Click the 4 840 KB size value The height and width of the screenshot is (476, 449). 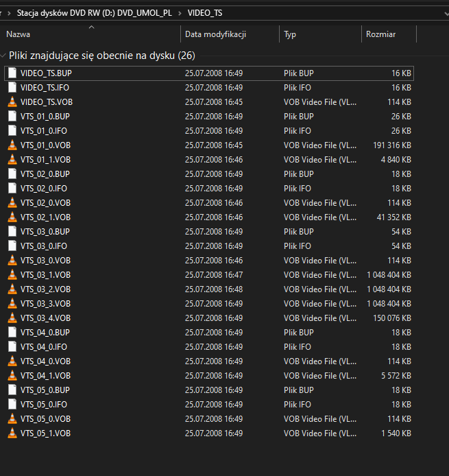(x=396, y=160)
